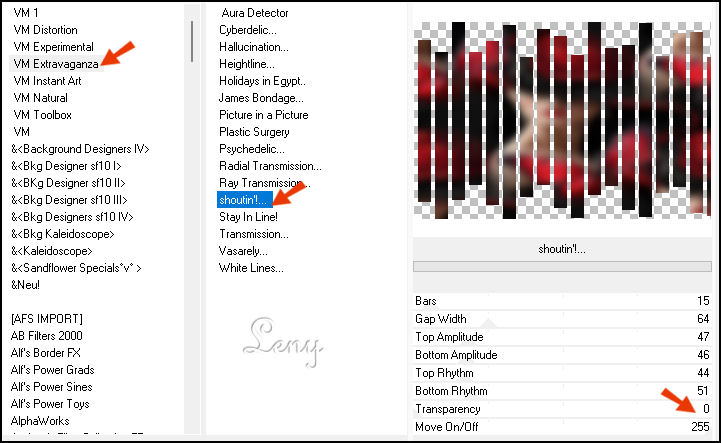Choose shoutin'!... filter

[x=243, y=200]
